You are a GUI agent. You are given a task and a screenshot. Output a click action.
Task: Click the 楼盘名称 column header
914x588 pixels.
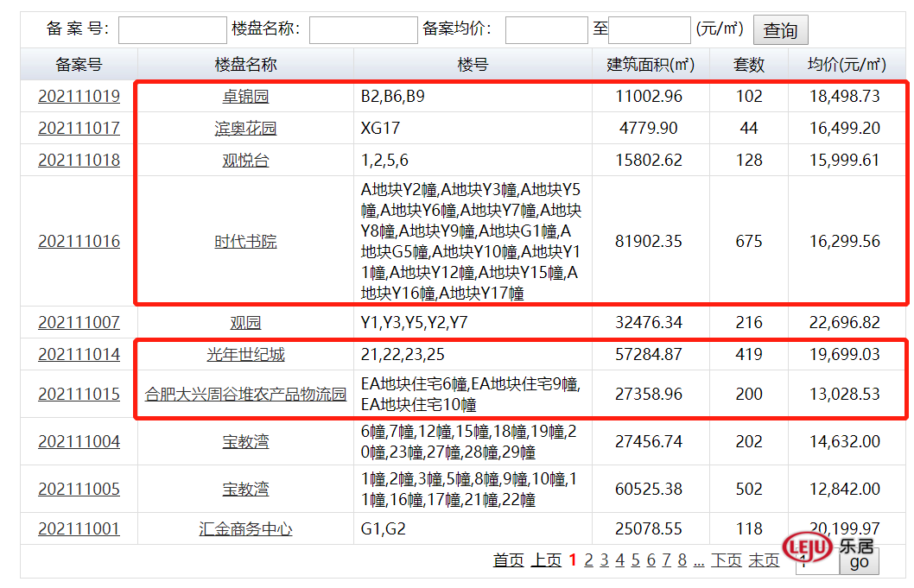point(245,64)
